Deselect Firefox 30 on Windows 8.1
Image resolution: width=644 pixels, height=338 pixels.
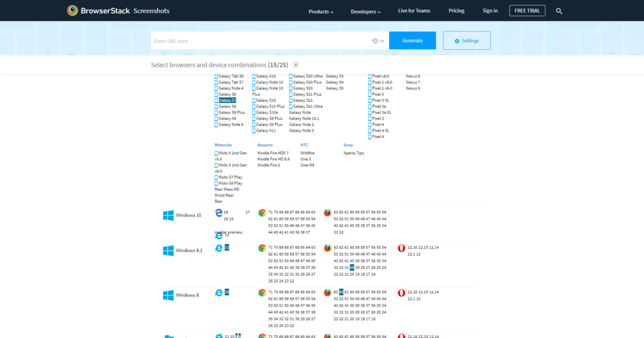[x=352, y=268]
